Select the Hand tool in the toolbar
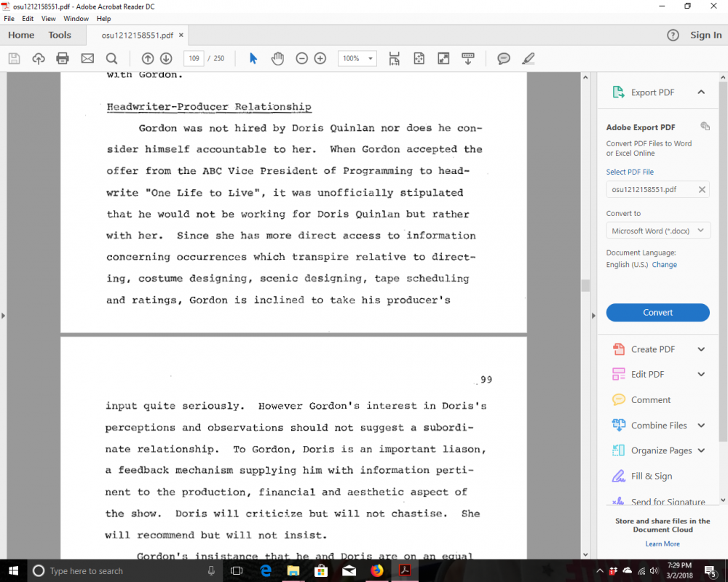The height and width of the screenshot is (582, 728). (x=277, y=58)
